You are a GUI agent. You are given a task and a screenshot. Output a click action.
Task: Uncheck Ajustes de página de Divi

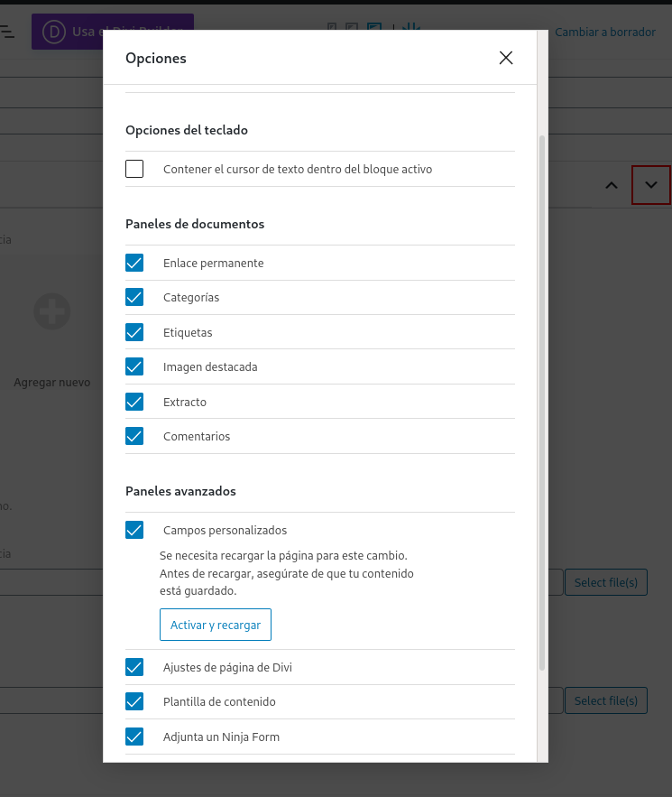(134, 667)
